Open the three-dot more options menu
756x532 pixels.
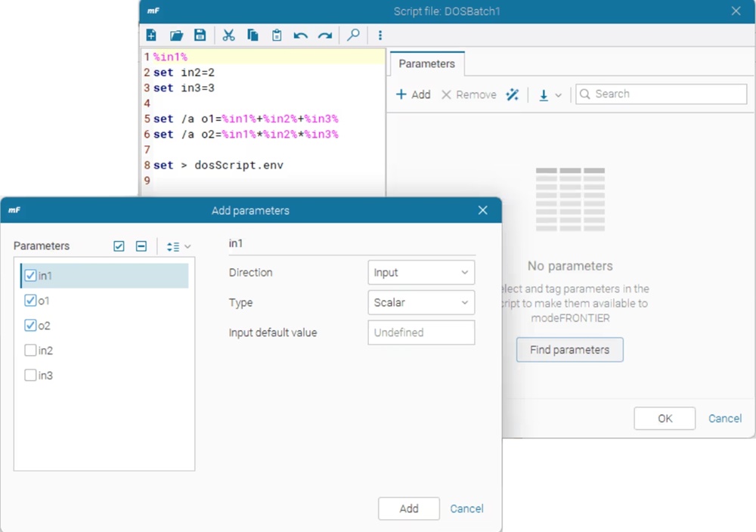pyautogui.click(x=380, y=36)
